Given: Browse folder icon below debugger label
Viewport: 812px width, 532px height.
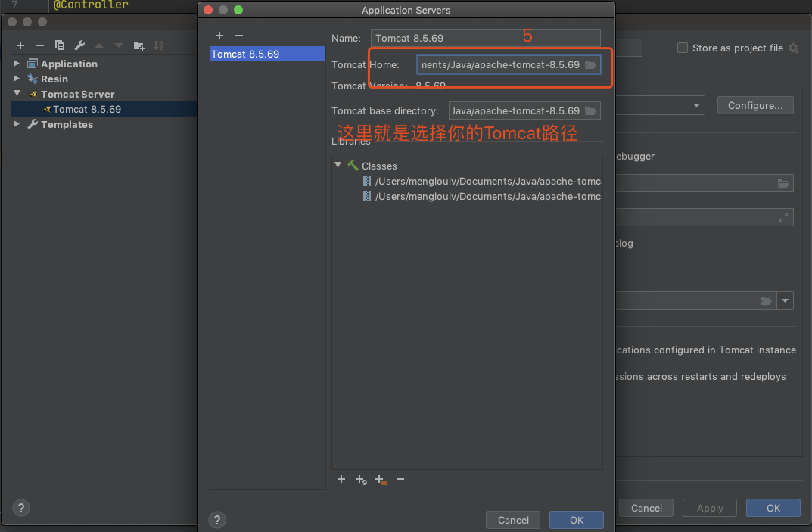Looking at the screenshot, I should pos(783,183).
